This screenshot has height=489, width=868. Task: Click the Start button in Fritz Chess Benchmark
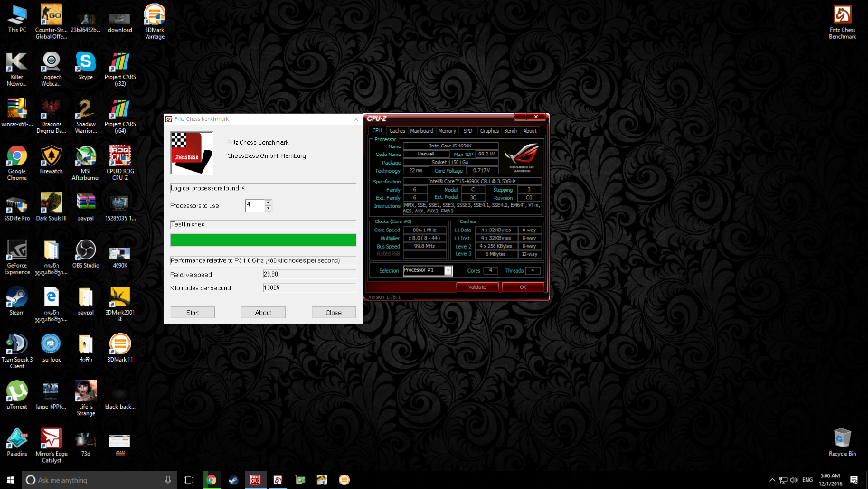192,312
